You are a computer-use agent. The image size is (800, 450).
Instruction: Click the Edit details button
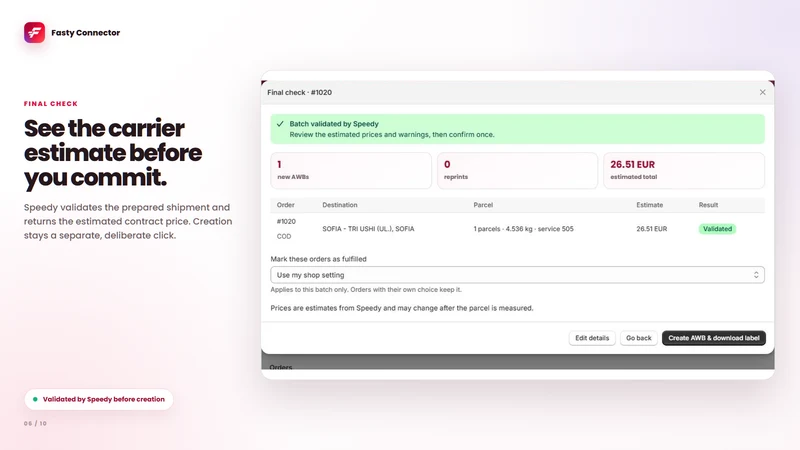point(592,338)
